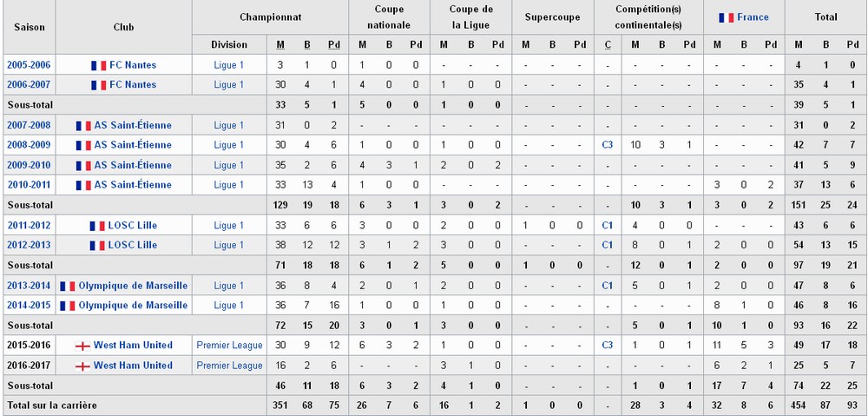Open AS Saint-Étienne club link for 2009-2010
The height and width of the screenshot is (416, 868).
[x=133, y=165]
